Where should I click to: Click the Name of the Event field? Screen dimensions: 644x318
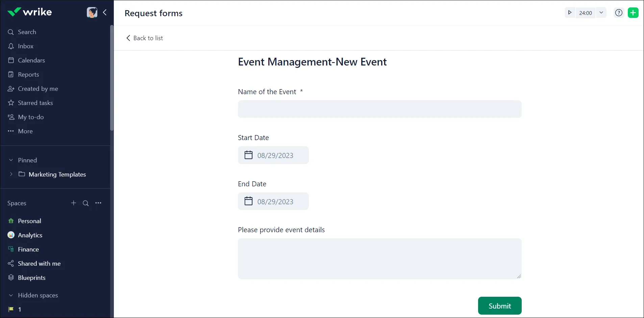pos(379,109)
